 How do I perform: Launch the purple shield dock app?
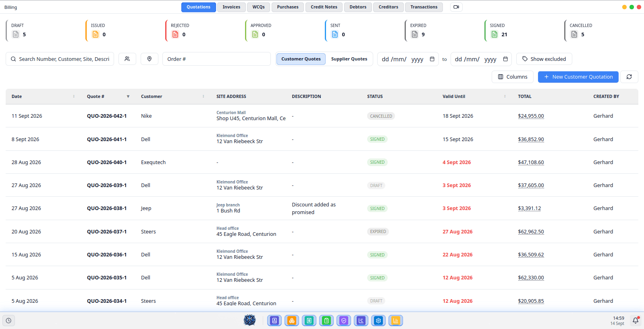click(x=344, y=321)
